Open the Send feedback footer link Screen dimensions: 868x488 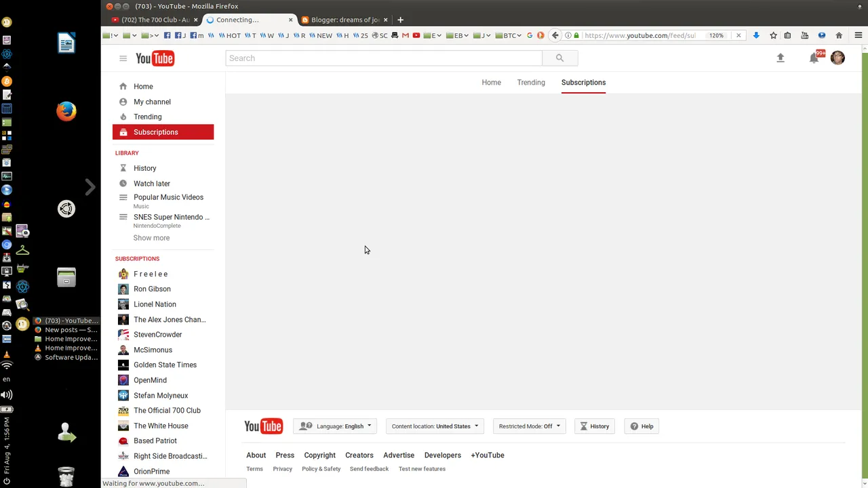(x=369, y=469)
